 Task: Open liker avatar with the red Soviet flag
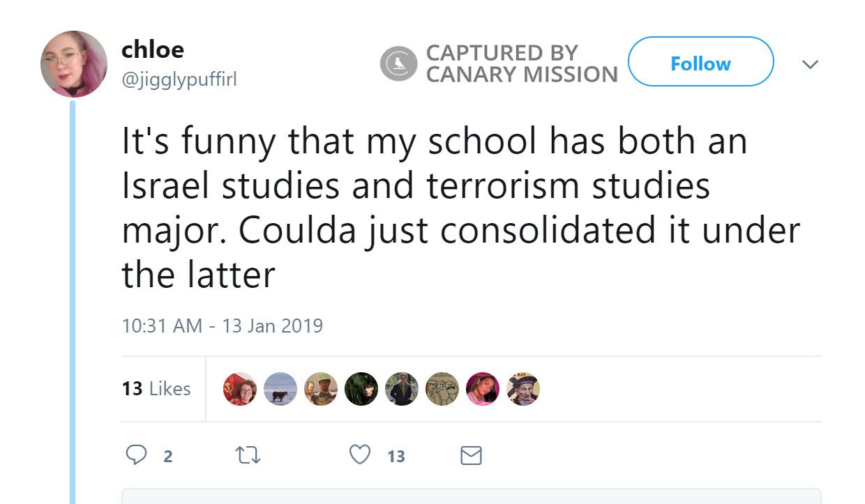point(240,389)
